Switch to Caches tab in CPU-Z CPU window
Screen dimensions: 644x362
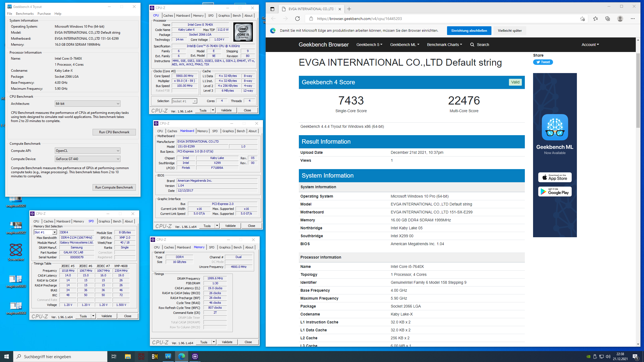pyautogui.click(x=168, y=16)
